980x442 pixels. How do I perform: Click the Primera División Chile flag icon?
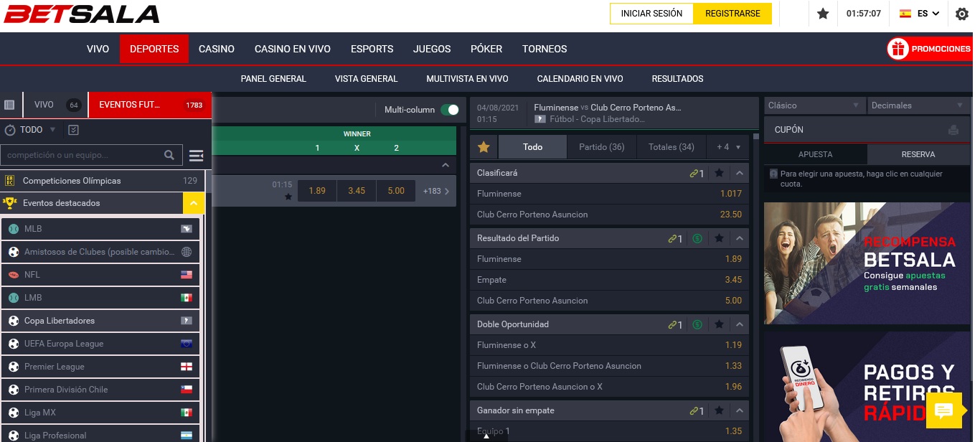pos(187,390)
